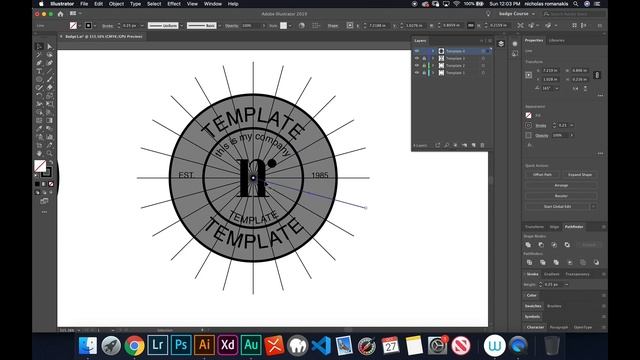This screenshot has height=360, width=640.
Task: Open the File menu
Action: (x=84, y=4)
